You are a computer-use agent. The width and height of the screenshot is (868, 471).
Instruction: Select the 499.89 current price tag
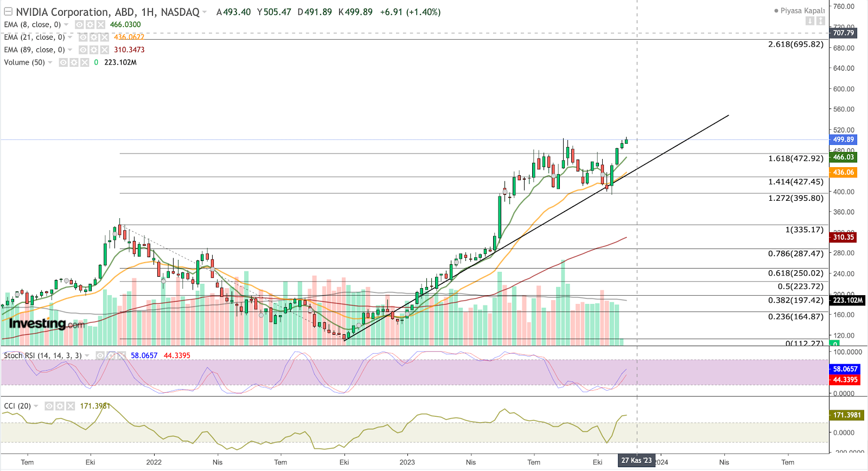click(x=844, y=139)
